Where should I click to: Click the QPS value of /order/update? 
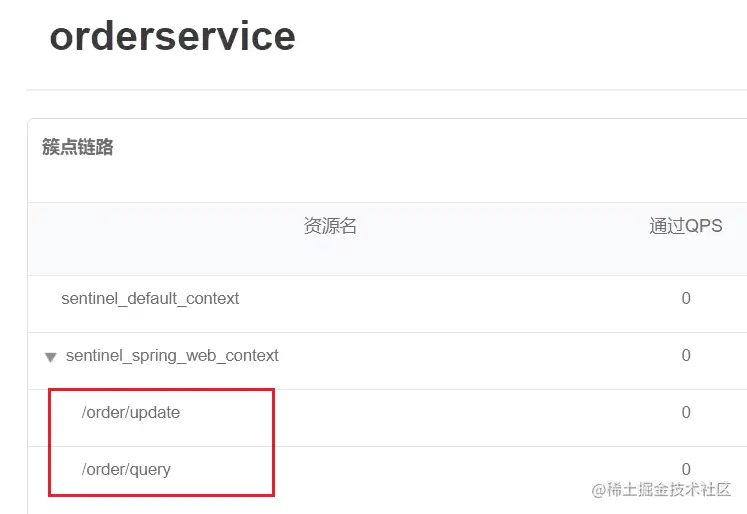[x=686, y=413]
